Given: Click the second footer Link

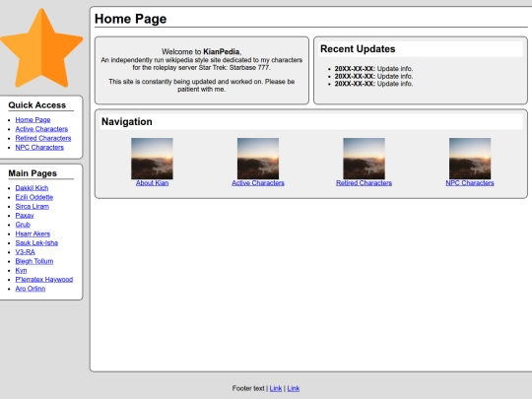Looking at the screenshot, I should (294, 388).
